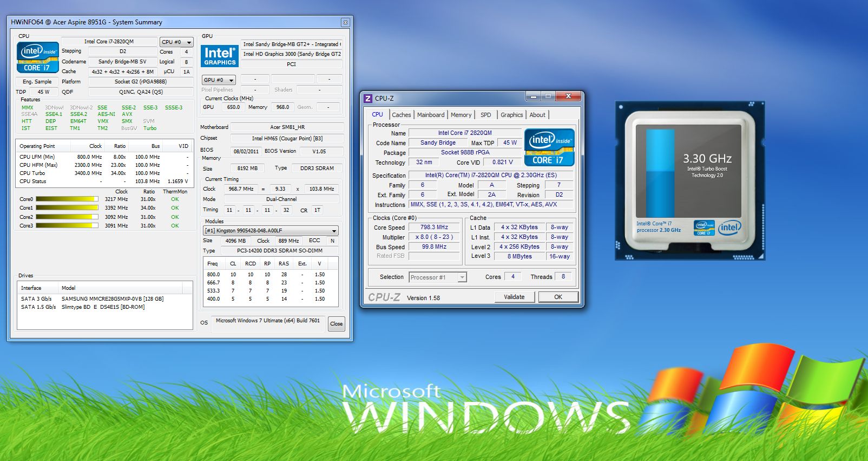Click the Bus Speed 99.8 MHz value
The image size is (868, 461).
[x=434, y=247]
